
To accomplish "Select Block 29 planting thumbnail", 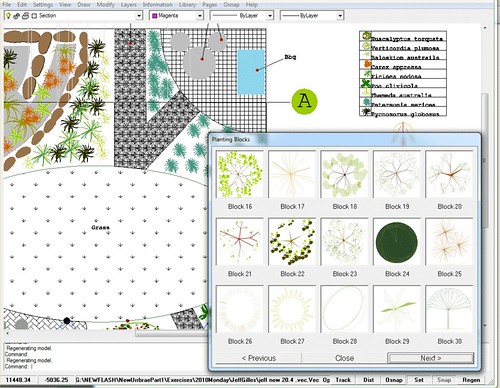I will tap(397, 309).
